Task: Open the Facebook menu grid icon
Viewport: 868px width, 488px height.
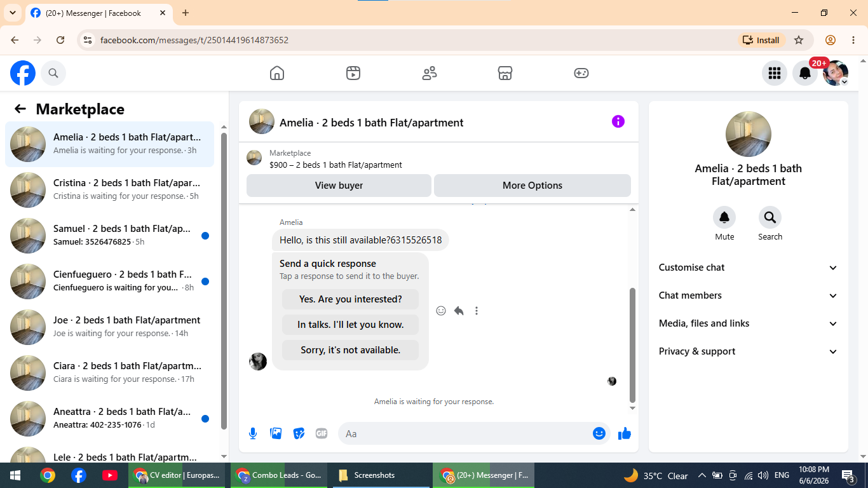Action: click(x=775, y=73)
